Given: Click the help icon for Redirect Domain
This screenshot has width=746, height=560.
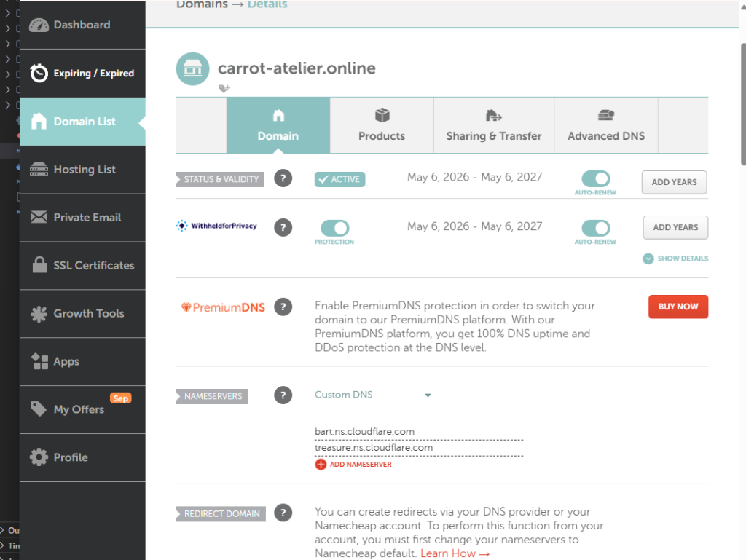Looking at the screenshot, I should (x=283, y=513).
